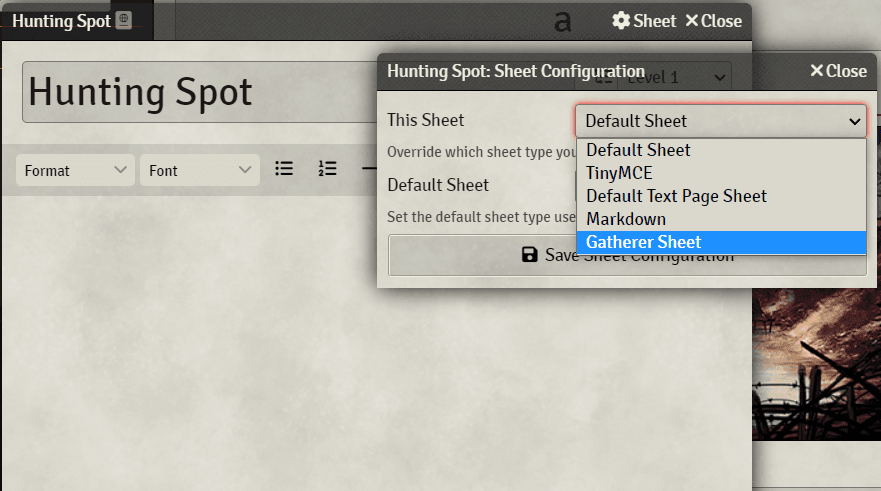Click the floppy disk icon on Save button
The image size is (881, 491).
pos(530,255)
